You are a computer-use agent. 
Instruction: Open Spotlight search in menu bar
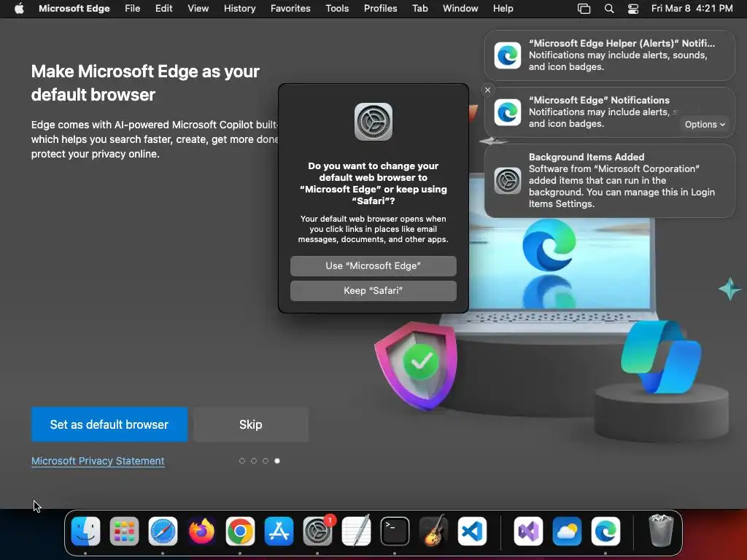[x=609, y=9]
